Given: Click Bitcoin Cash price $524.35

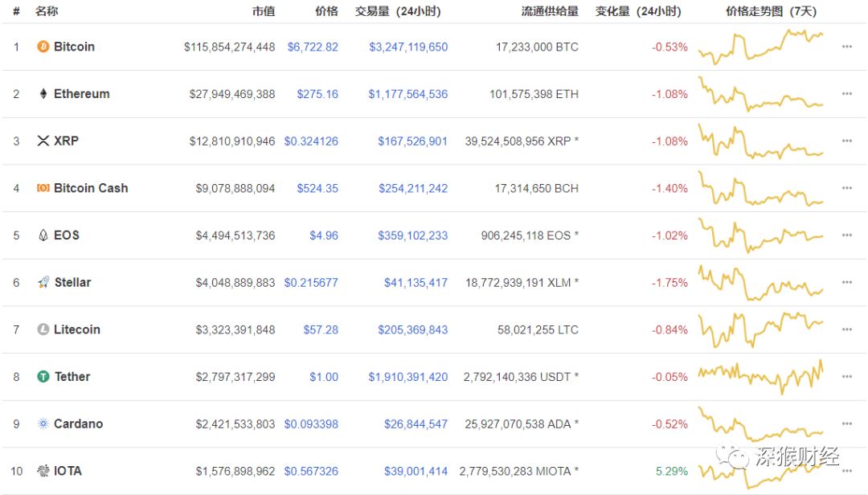Looking at the screenshot, I should tap(317, 188).
